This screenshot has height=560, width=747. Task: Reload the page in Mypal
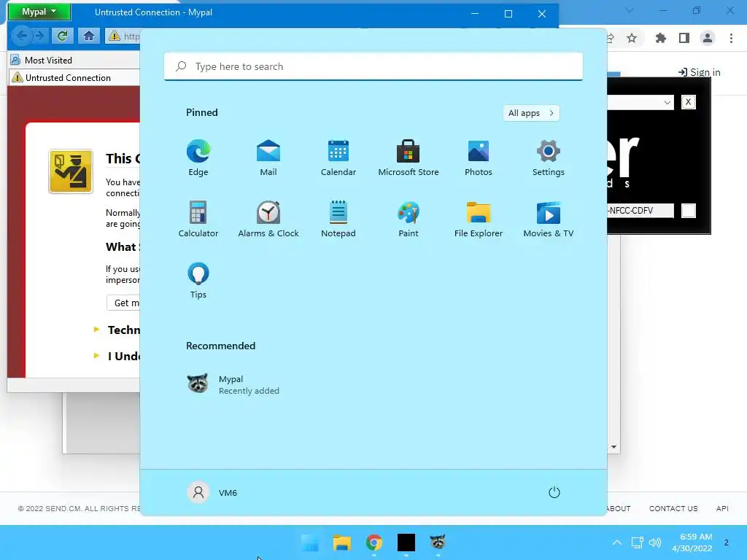(63, 36)
